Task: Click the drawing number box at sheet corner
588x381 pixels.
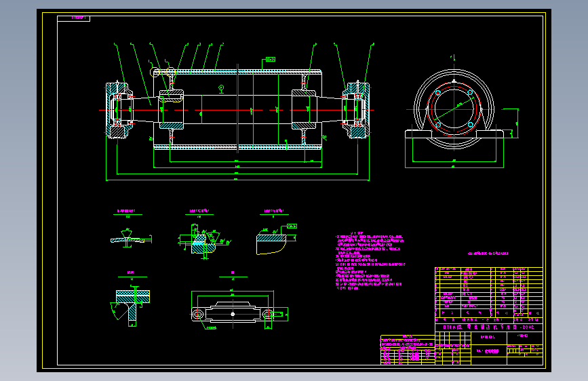Action: tap(73, 18)
